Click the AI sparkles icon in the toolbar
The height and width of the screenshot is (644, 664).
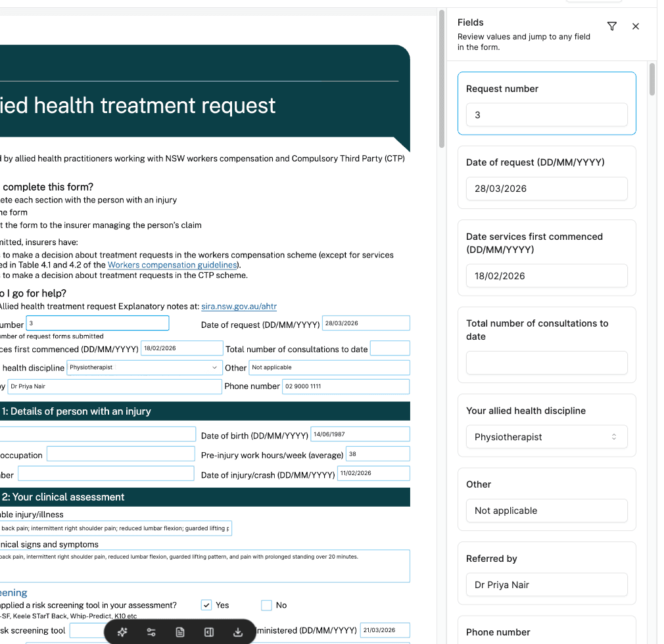[x=122, y=632]
